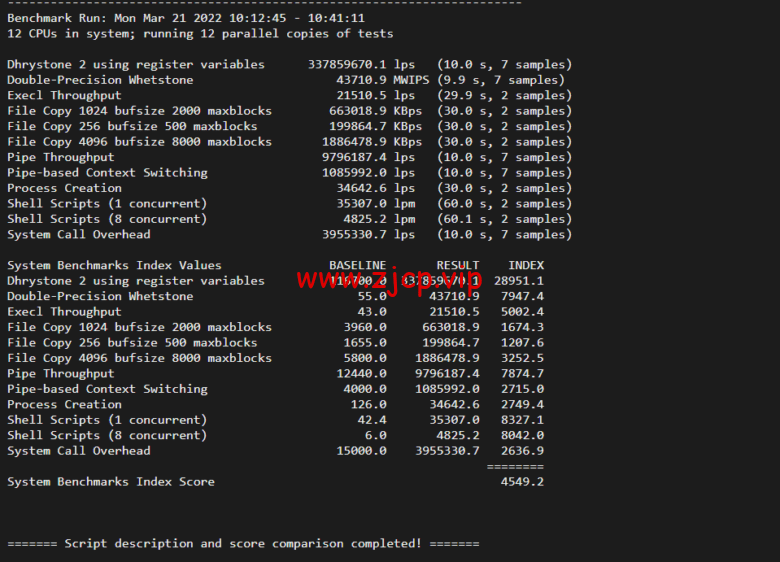Click Shell Scripts index 8042.0
The height and width of the screenshot is (562, 780).
523,435
